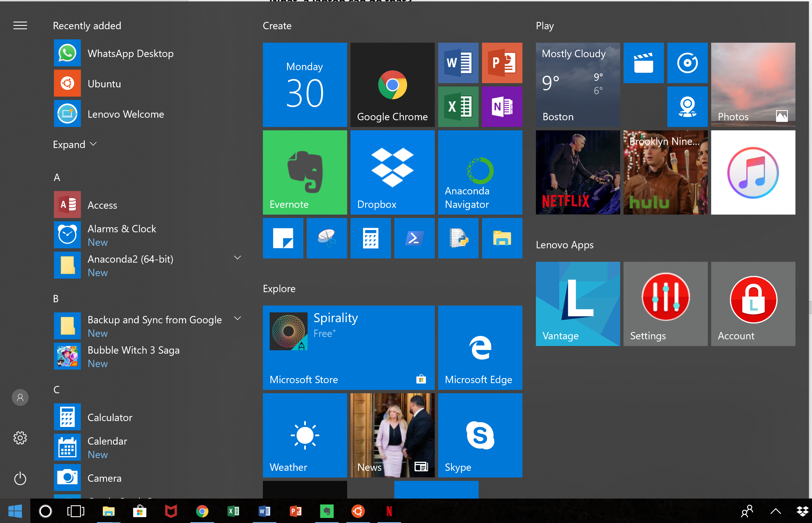
Task: Open the Weather tile under Explore
Action: point(305,435)
